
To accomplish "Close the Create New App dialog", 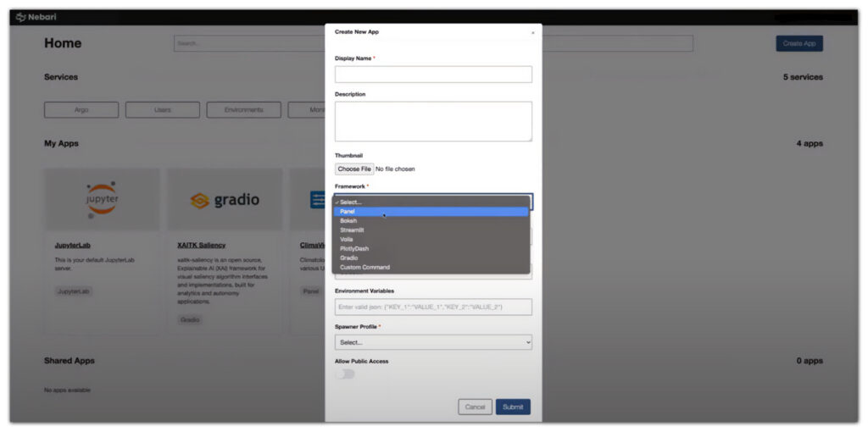I will pyautogui.click(x=532, y=33).
